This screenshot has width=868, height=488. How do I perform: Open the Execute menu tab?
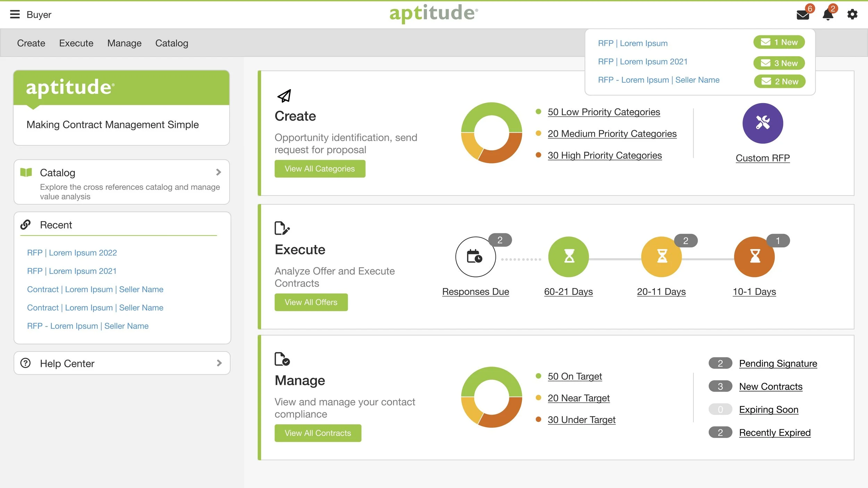[x=76, y=43]
